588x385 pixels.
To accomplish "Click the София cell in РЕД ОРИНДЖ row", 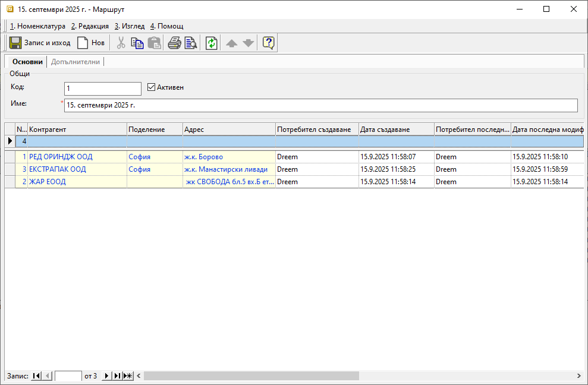I will tap(155, 157).
